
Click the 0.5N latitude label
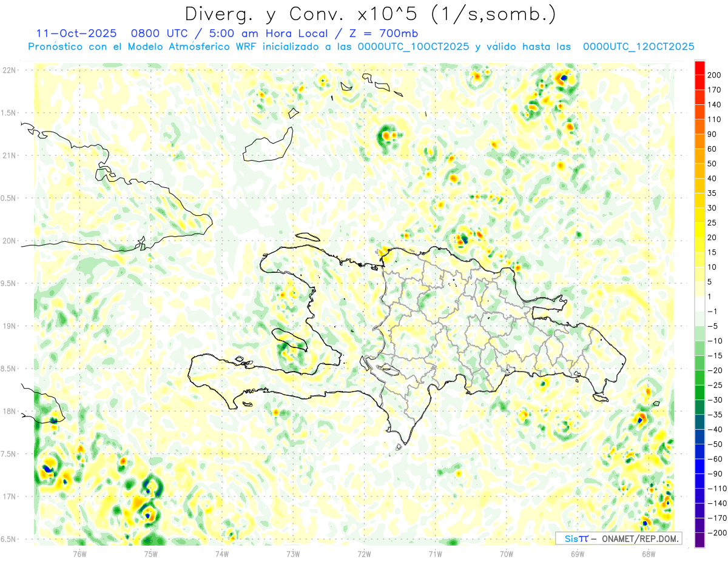tap(8, 198)
